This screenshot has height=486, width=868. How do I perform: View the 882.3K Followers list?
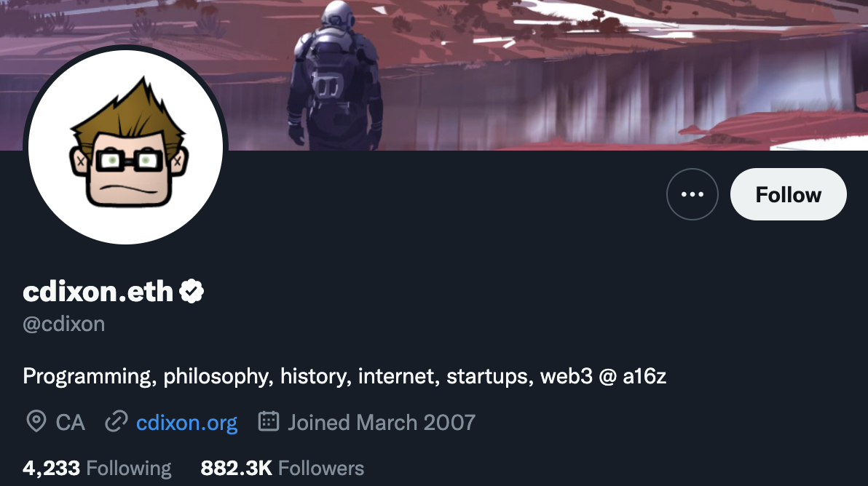283,469
